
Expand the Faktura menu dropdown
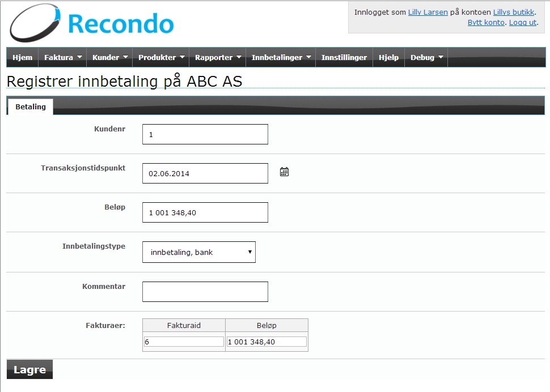(x=63, y=57)
